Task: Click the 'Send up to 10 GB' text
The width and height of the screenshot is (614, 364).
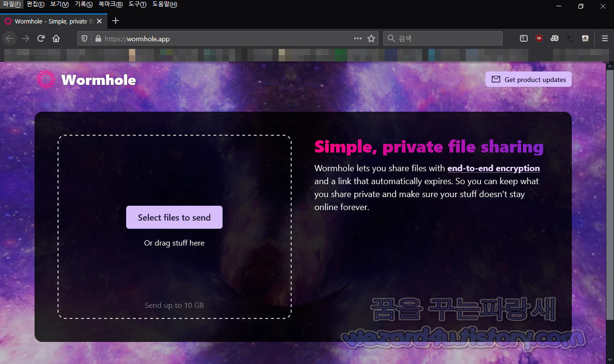Action: [x=174, y=305]
